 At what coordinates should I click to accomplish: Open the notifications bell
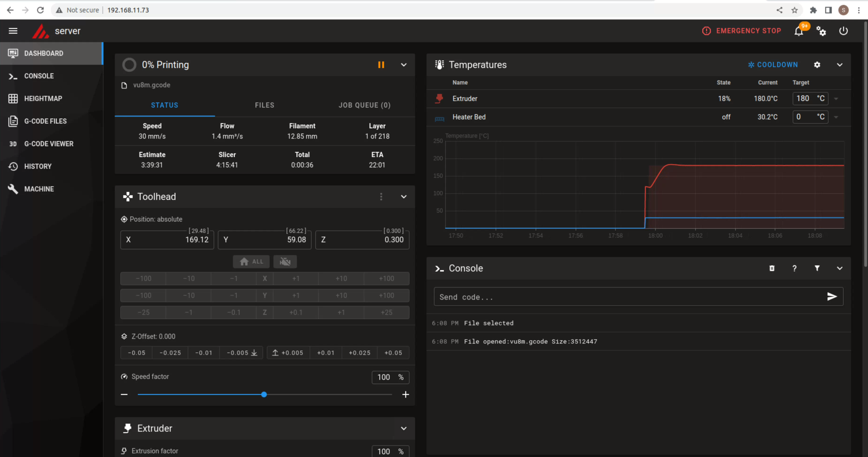click(x=798, y=31)
